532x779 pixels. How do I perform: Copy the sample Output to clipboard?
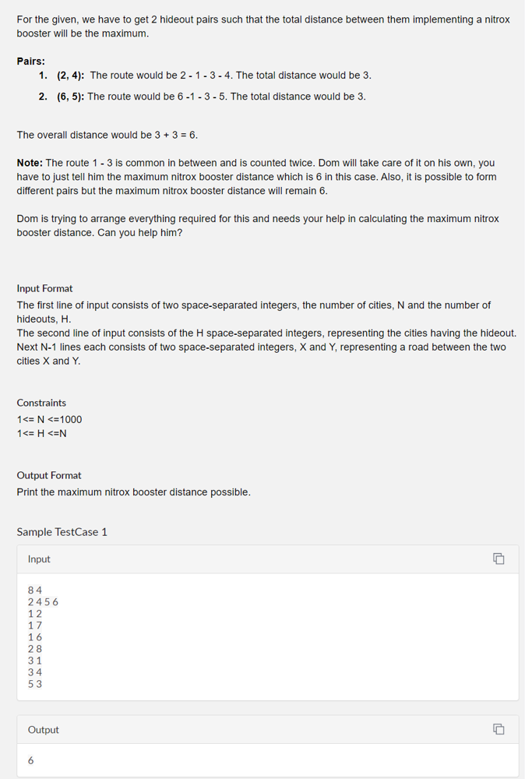pyautogui.click(x=499, y=729)
